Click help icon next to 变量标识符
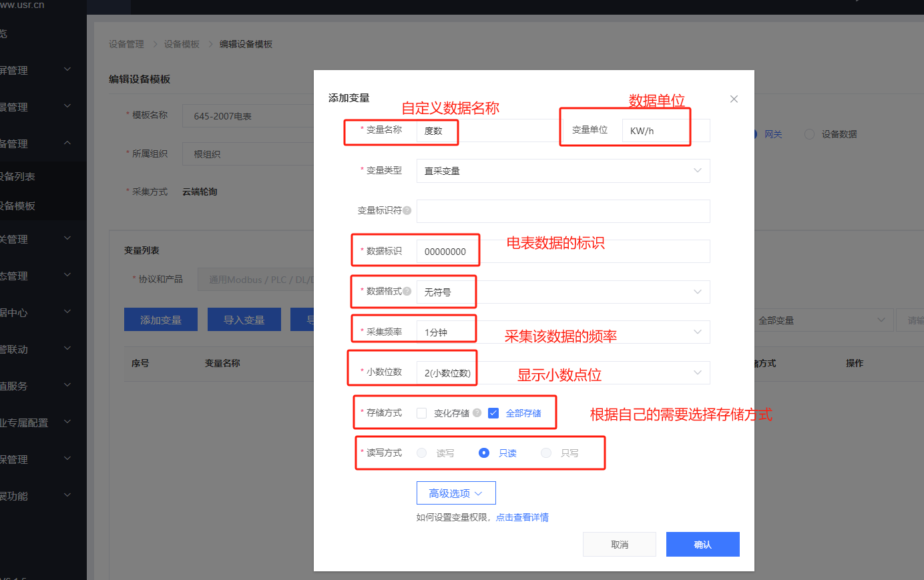Image resolution: width=924 pixels, height=580 pixels. (407, 211)
